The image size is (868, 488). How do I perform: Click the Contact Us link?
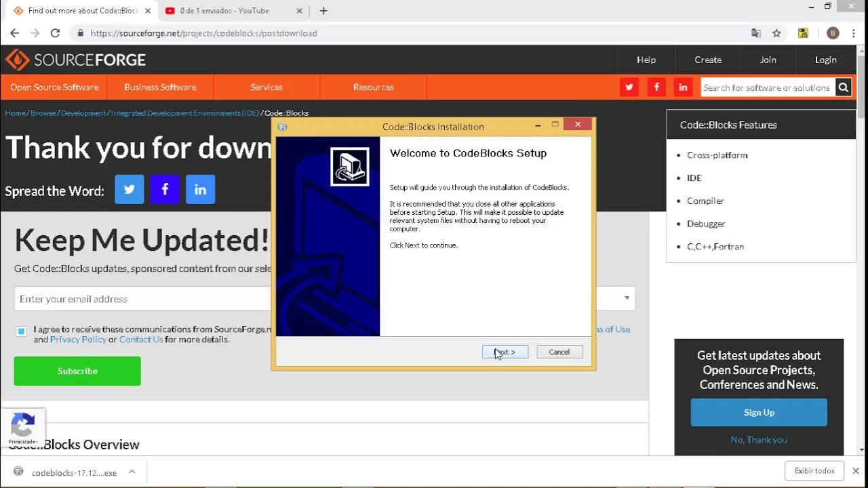(141, 340)
